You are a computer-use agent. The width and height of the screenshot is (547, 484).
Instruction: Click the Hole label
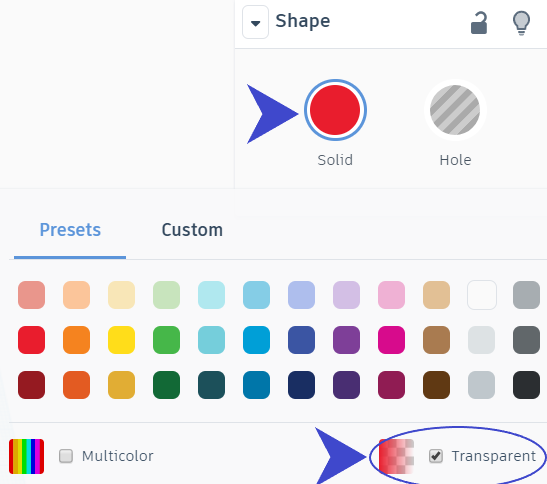click(455, 160)
